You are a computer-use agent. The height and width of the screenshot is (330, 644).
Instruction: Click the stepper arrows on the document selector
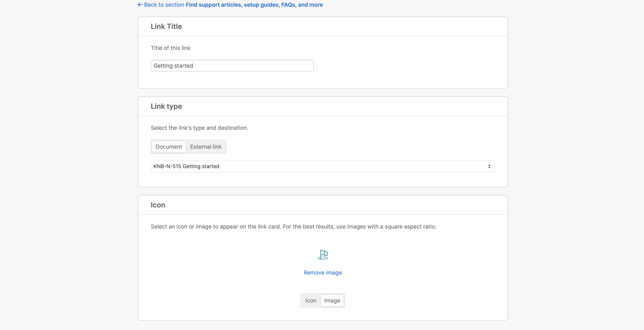click(x=489, y=166)
